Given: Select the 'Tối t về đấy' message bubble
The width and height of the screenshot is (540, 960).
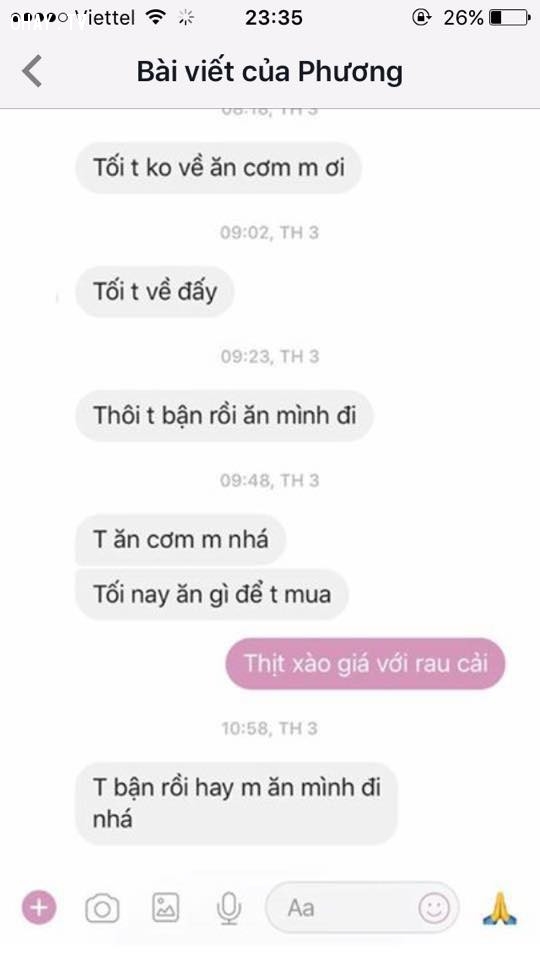Looking at the screenshot, I should tap(155, 291).
